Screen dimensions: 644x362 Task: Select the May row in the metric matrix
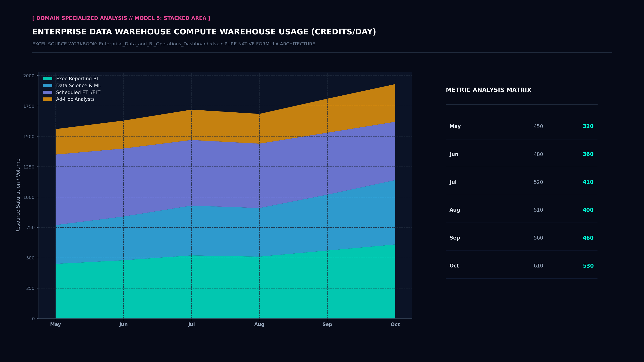[x=521, y=126]
